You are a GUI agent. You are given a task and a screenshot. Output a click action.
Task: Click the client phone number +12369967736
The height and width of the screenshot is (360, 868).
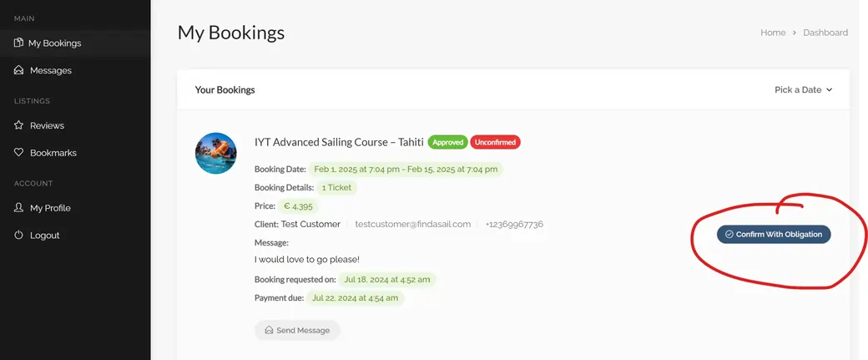point(514,224)
